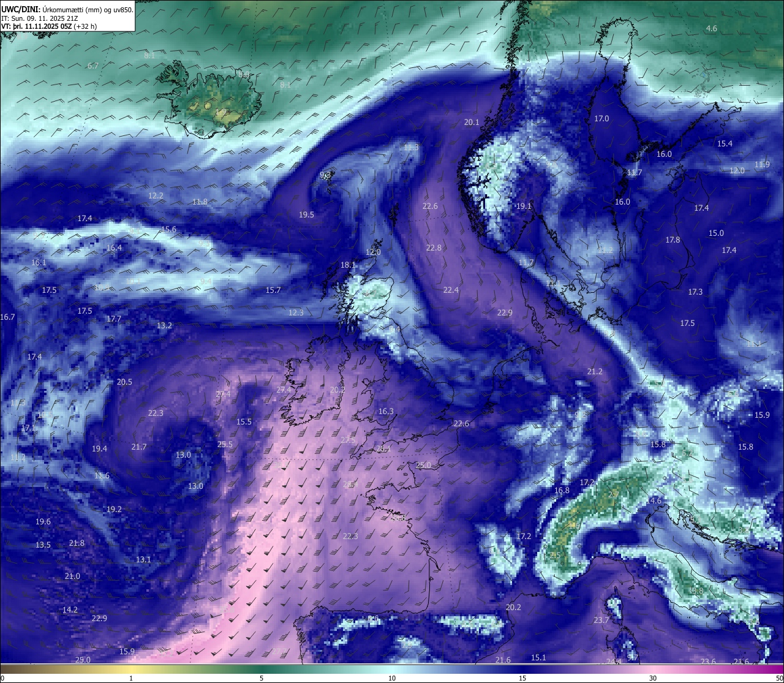The image size is (784, 683).
Task: Click the 30 tick on the color scale
Action: point(653,678)
